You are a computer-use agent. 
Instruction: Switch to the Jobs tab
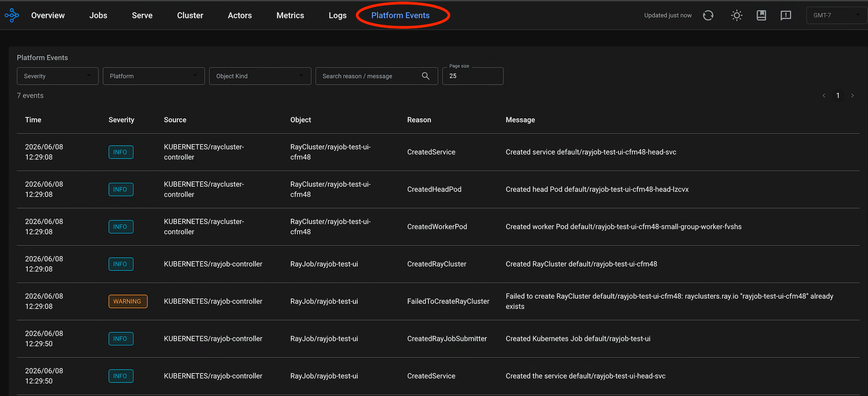point(98,16)
